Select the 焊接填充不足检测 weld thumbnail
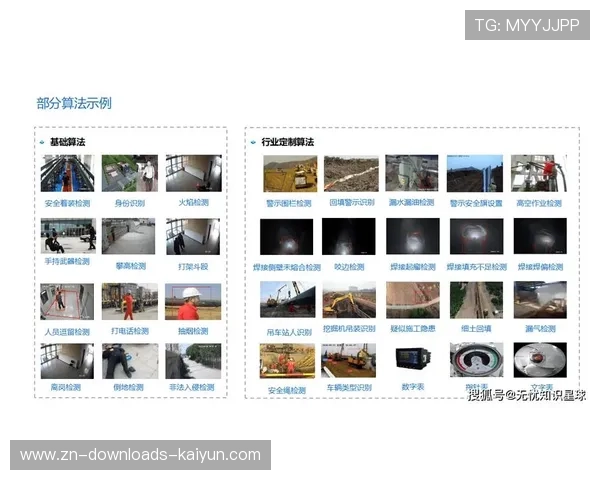Screen dimensions: 600x480 (x=477, y=237)
